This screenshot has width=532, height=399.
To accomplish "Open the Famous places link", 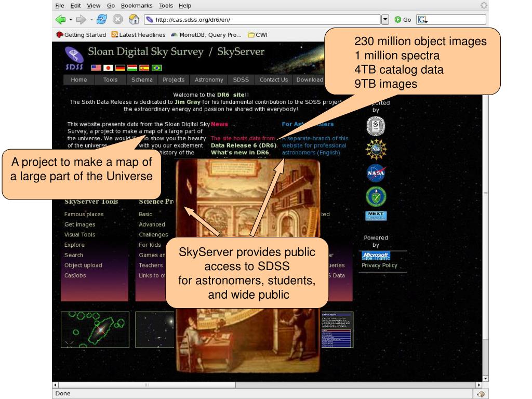I will pos(84,214).
